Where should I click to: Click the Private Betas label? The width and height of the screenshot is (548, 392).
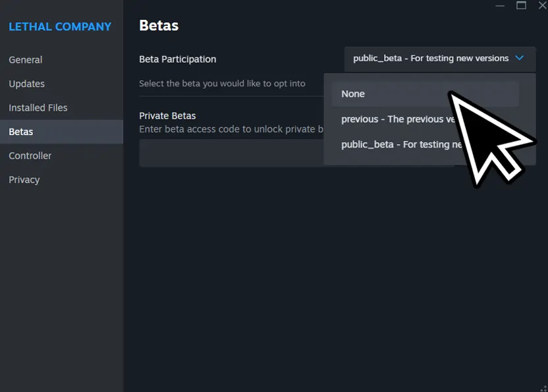coord(167,115)
